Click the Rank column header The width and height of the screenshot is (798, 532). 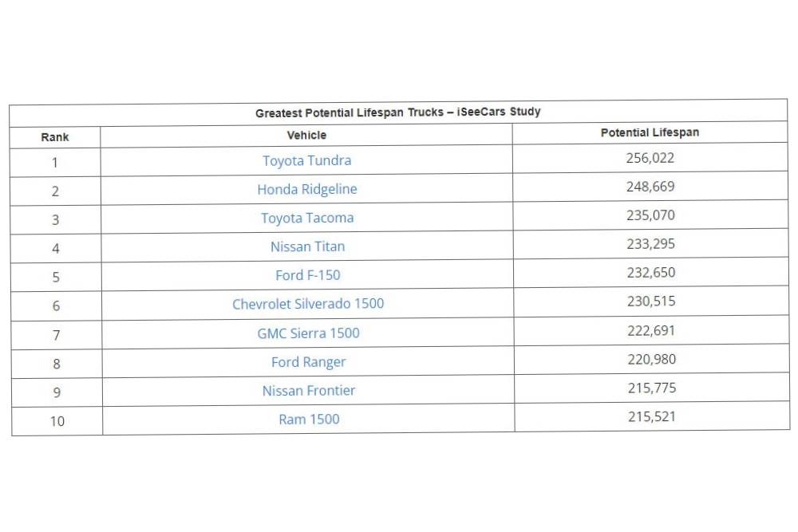(55, 137)
